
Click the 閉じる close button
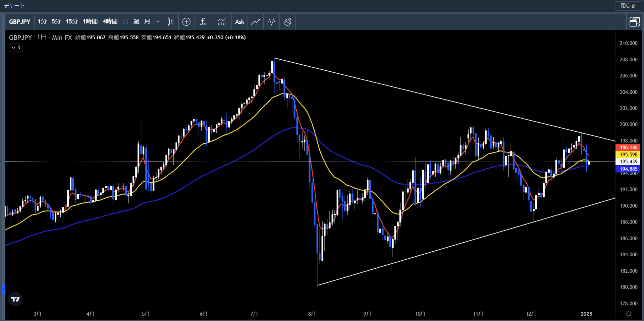click(628, 6)
